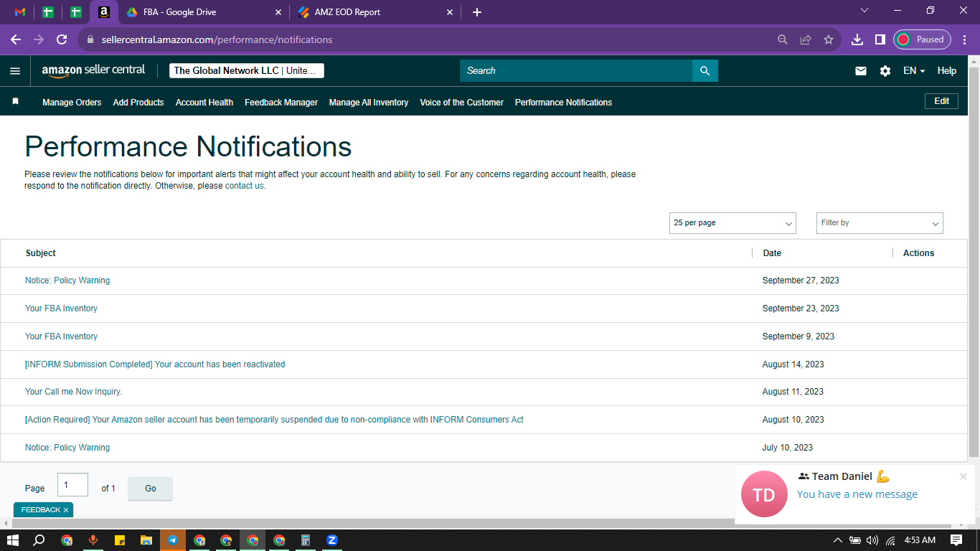Click the microphone icon in the taskbar
The width and height of the screenshot is (980, 551).
tap(93, 540)
